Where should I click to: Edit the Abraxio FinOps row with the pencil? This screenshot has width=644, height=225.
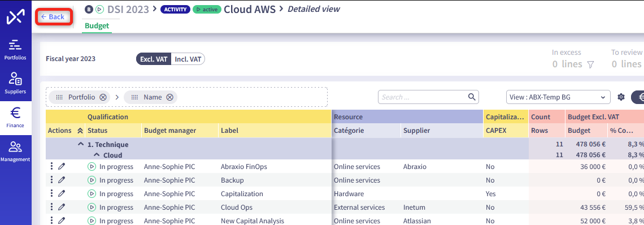pyautogui.click(x=62, y=167)
